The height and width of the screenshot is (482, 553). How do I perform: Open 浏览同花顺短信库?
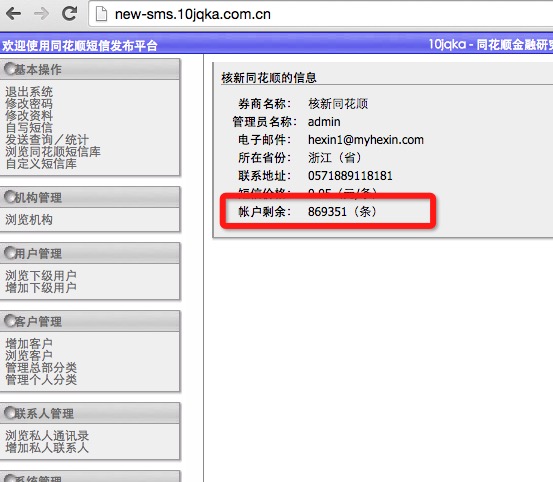tap(53, 152)
